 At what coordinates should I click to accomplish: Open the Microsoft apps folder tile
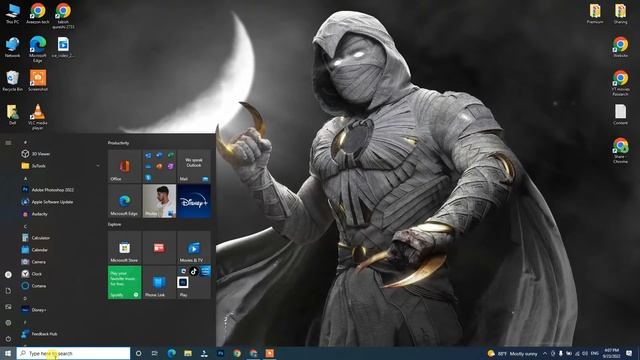(159, 166)
